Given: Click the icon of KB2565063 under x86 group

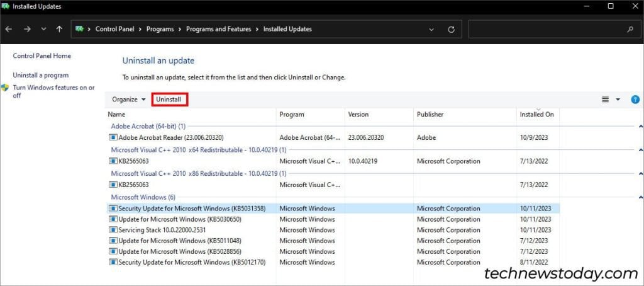Looking at the screenshot, I should point(113,185).
